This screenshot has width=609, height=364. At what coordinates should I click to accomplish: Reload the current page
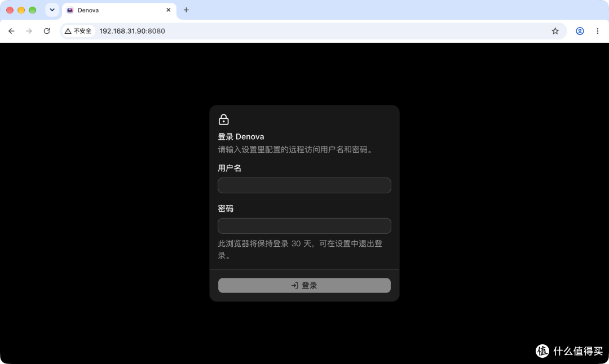[x=47, y=31]
